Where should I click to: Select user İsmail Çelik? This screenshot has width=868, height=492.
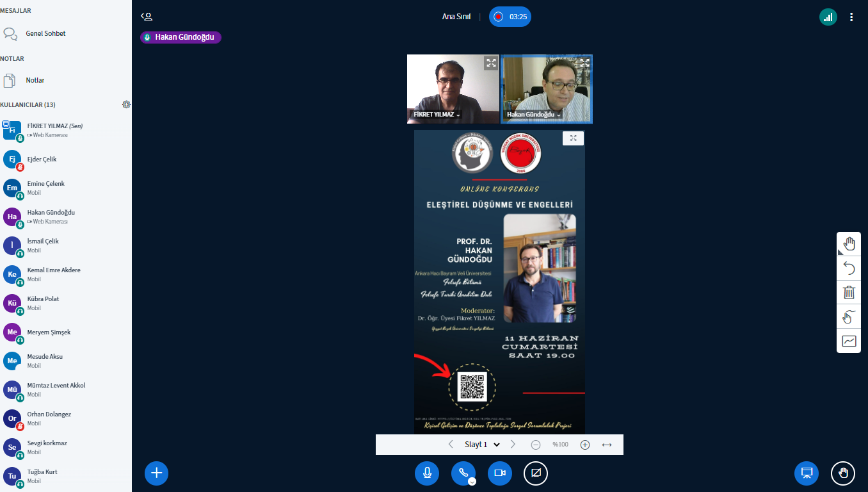point(66,245)
